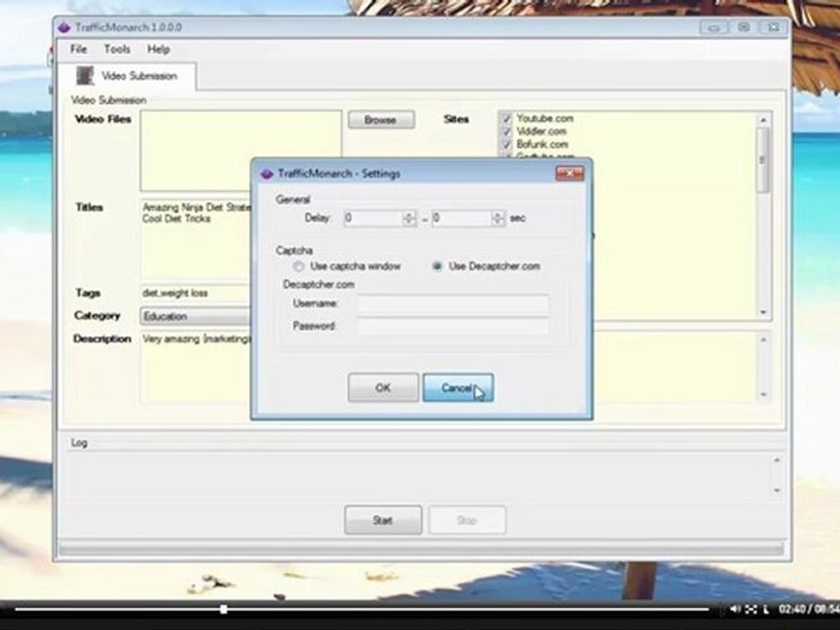
Task: Select Use Decaptcher.com radio button
Action: 437,266
